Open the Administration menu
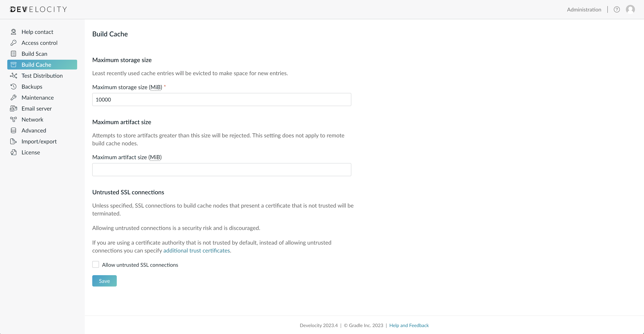644x334 pixels. coord(584,9)
